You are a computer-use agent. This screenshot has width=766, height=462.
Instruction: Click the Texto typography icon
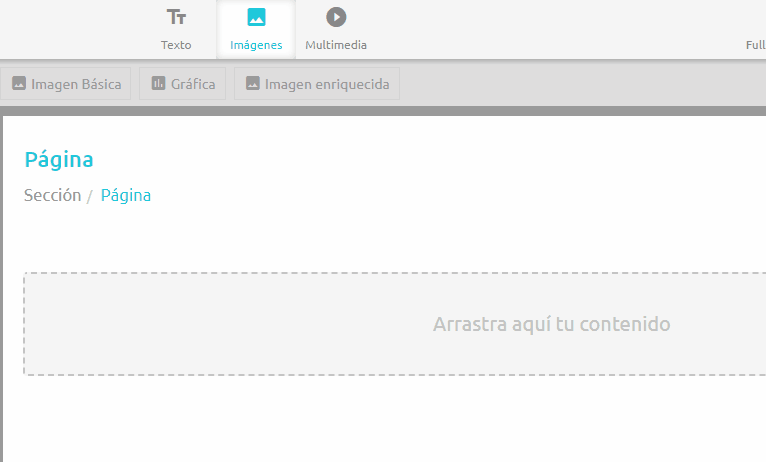pos(176,17)
